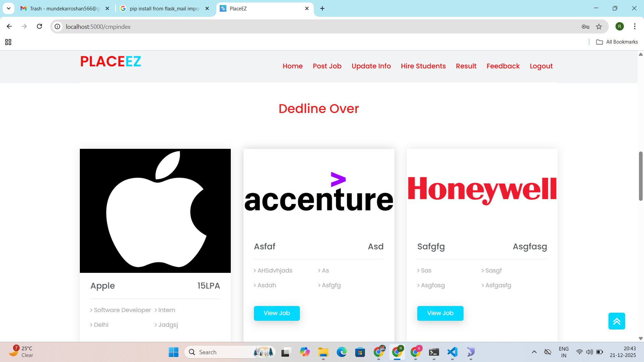Click the scroll-to-top double arrow button
This screenshot has height=362, width=644.
616,321
